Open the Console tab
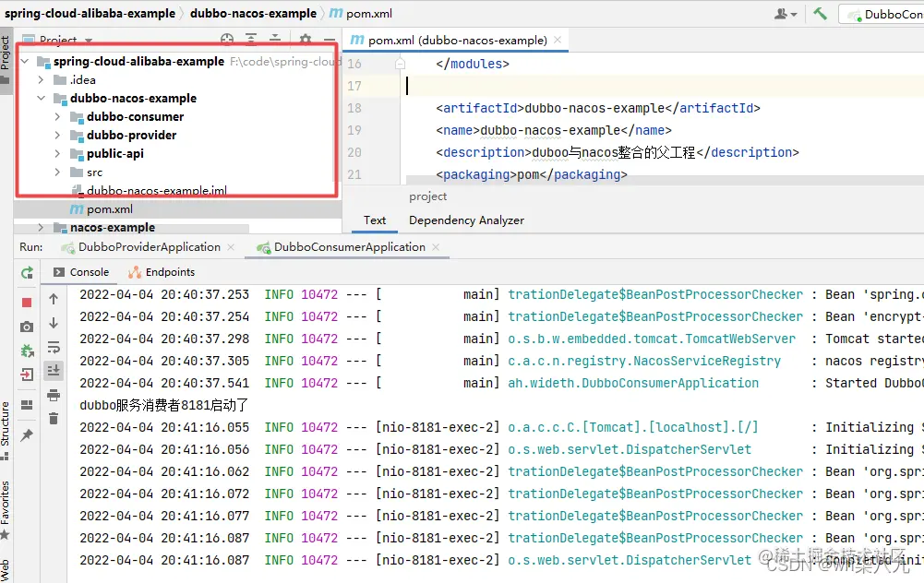This screenshot has height=583, width=924. [x=81, y=272]
